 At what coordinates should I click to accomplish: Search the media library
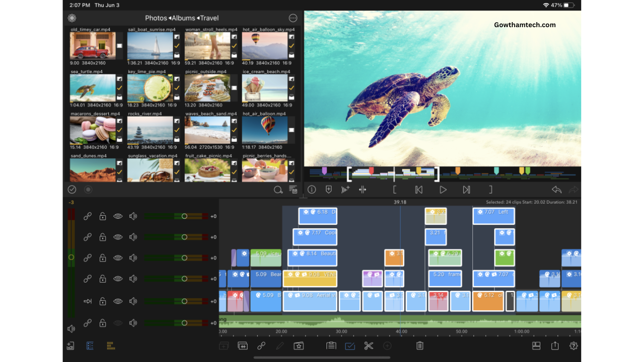[278, 190]
